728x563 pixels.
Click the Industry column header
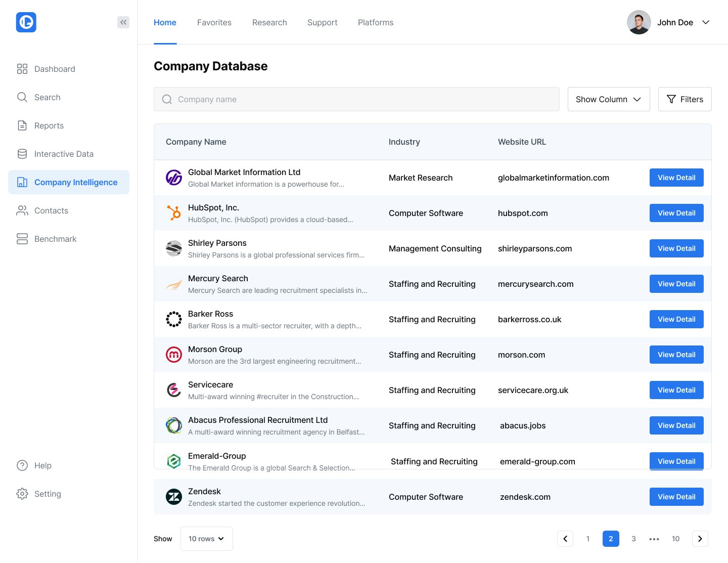tap(404, 142)
